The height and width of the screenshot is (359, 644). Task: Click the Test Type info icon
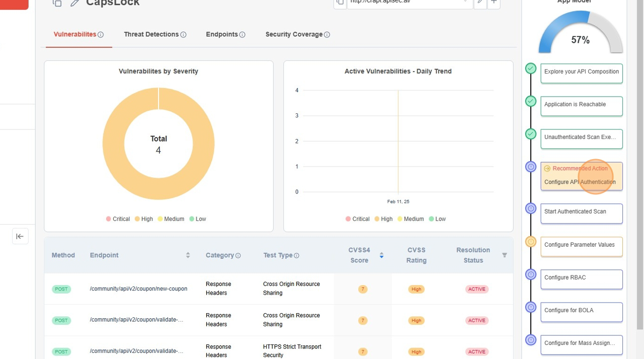tap(296, 255)
